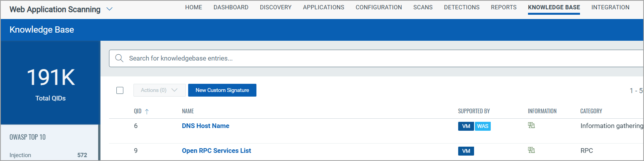Tick the select-all checkbox
Screen dimensions: 644x161
pos(120,90)
